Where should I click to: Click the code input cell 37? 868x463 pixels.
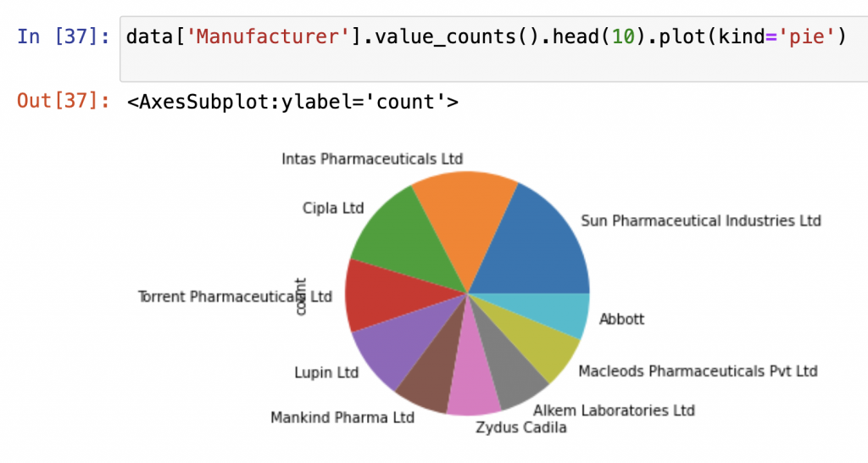[x=494, y=49]
